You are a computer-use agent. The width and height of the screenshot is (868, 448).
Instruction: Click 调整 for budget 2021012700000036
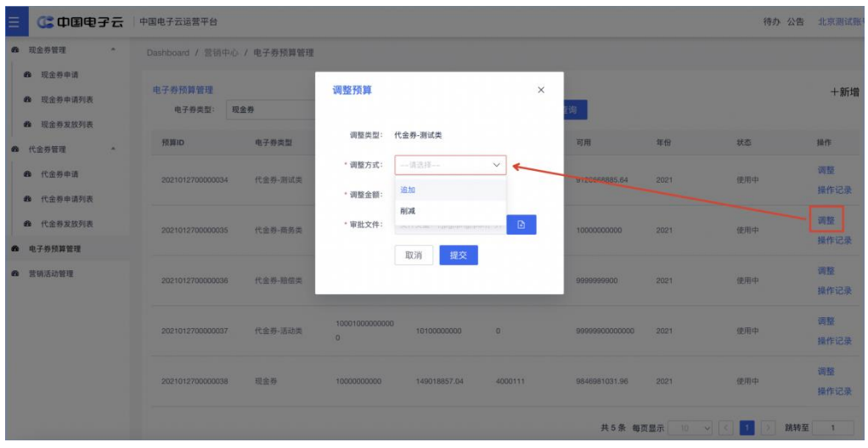826,271
